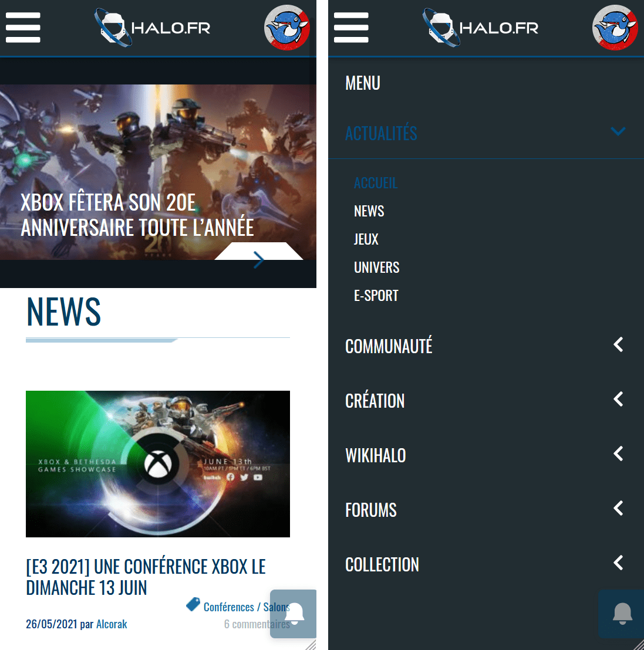Select Univers in the Actualités submenu

point(376,268)
